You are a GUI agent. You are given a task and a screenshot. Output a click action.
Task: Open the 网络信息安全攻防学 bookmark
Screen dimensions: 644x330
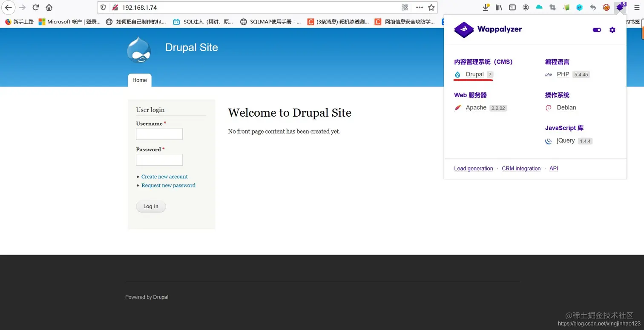[405, 22]
